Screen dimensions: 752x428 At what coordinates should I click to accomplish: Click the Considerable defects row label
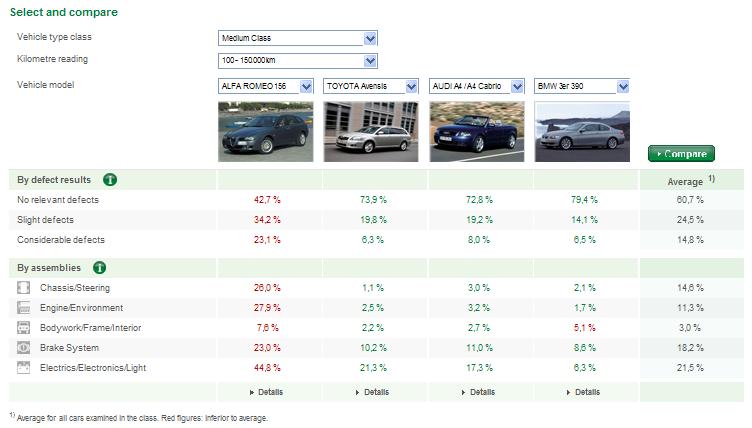pos(61,240)
